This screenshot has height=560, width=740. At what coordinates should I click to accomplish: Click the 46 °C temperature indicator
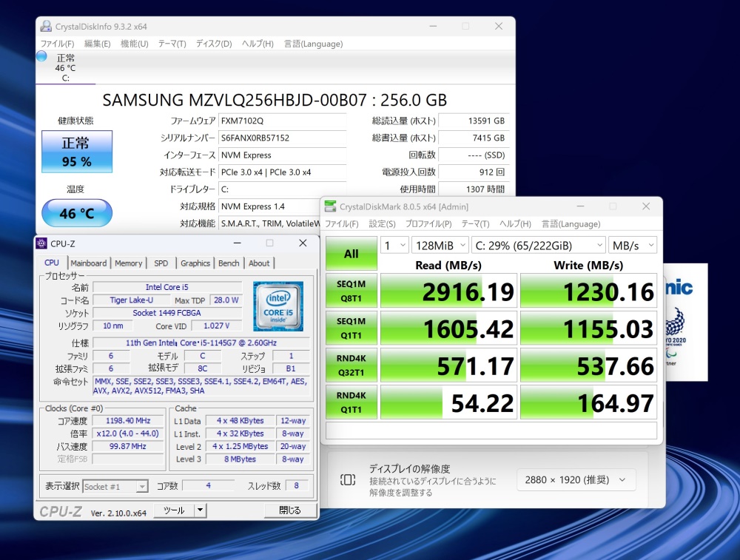(x=77, y=213)
